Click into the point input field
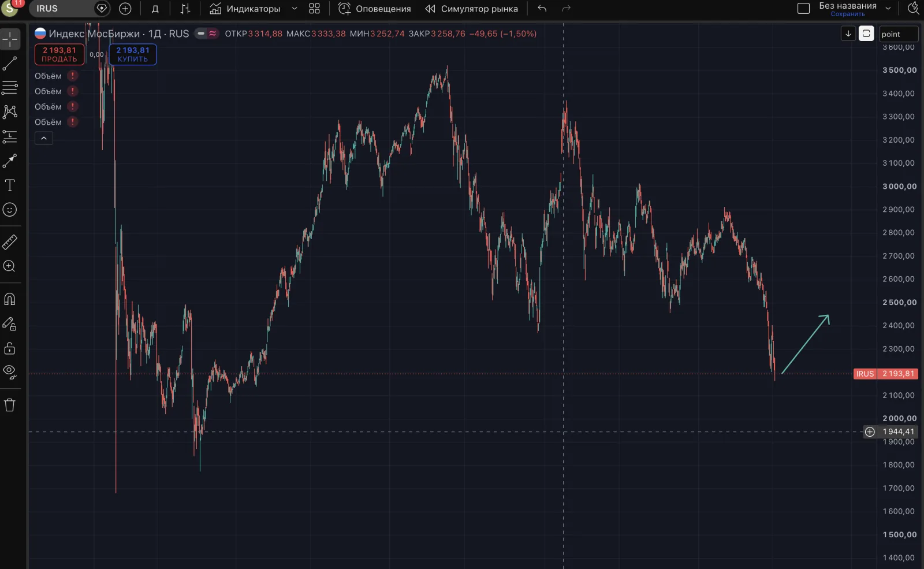 click(899, 34)
